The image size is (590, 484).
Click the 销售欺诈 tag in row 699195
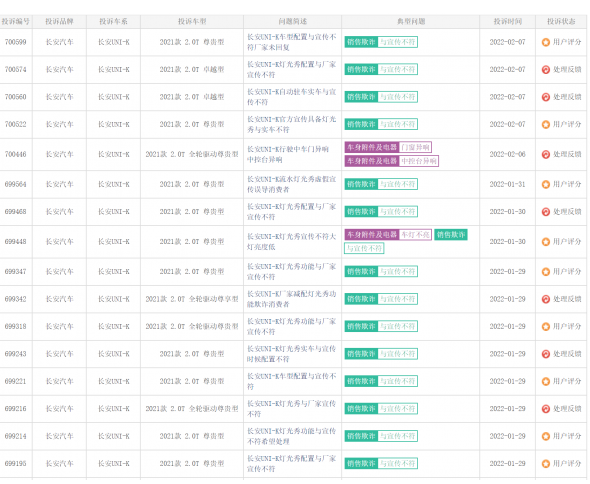tap(361, 464)
